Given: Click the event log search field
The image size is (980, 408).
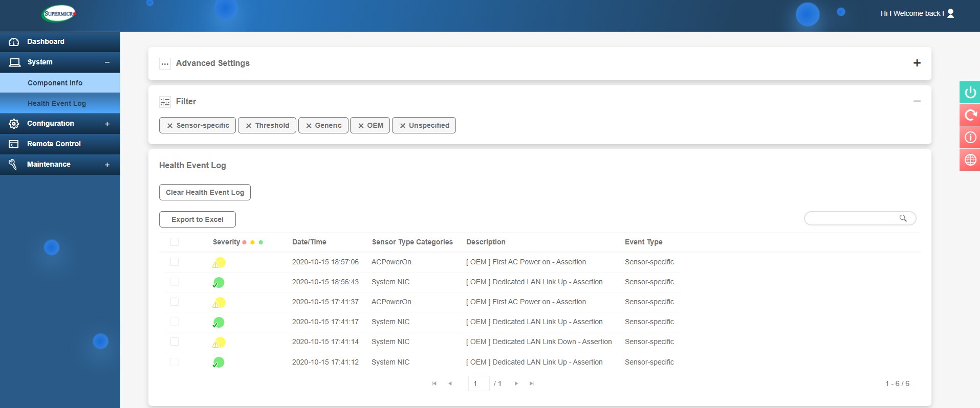Looking at the screenshot, I should click(860, 218).
